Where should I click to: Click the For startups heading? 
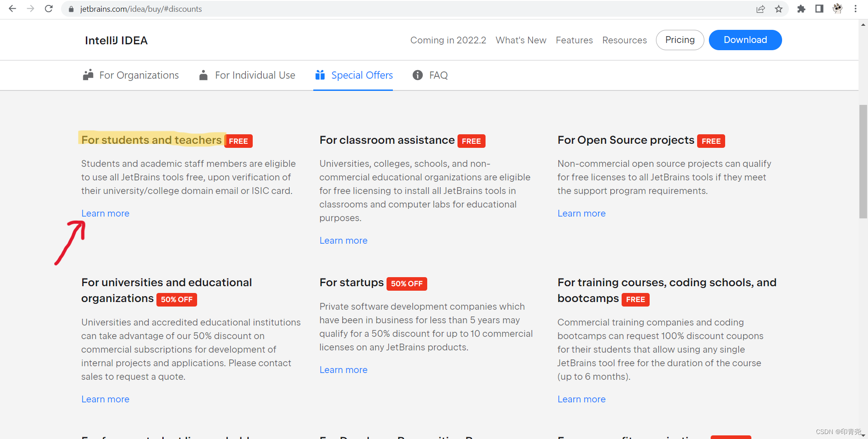point(352,283)
